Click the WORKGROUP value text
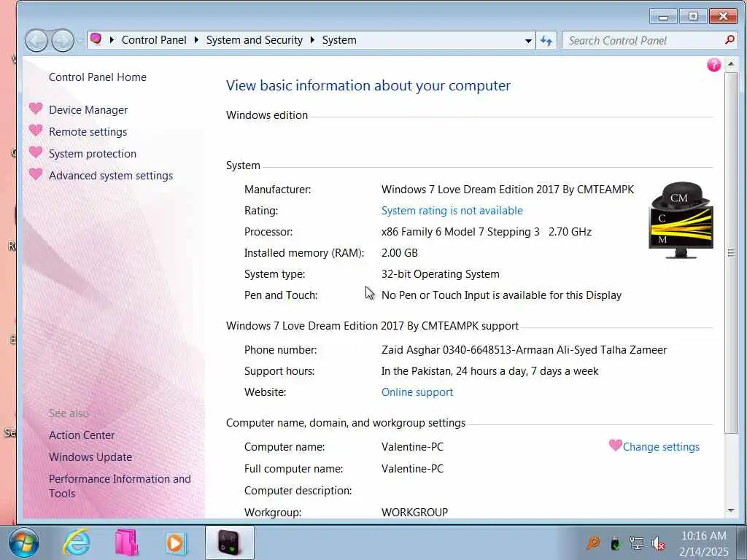 pyautogui.click(x=414, y=513)
